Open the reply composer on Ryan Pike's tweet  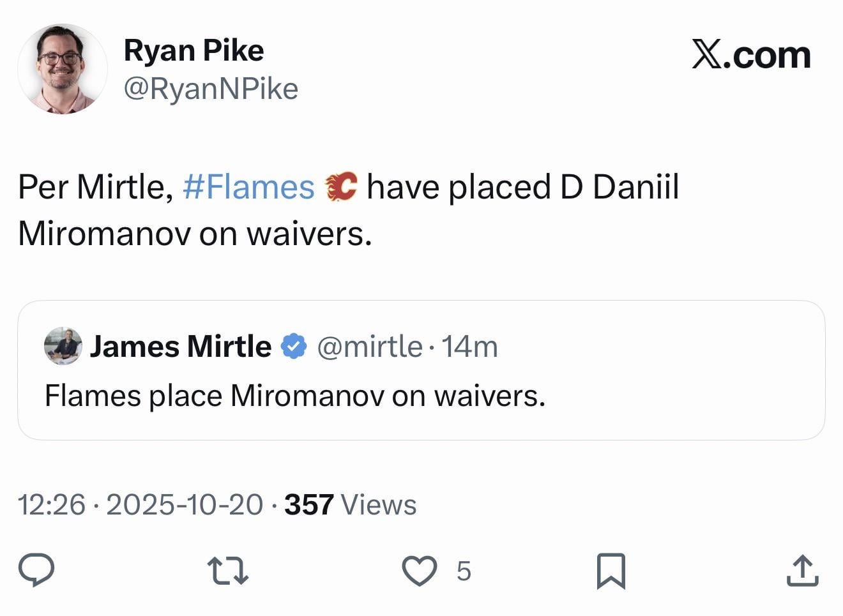tap(38, 570)
